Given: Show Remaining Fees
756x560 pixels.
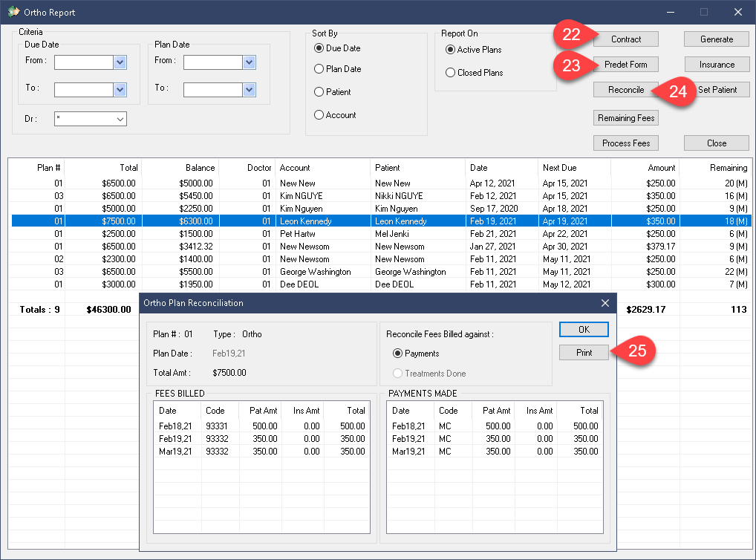Looking at the screenshot, I should tap(626, 118).
